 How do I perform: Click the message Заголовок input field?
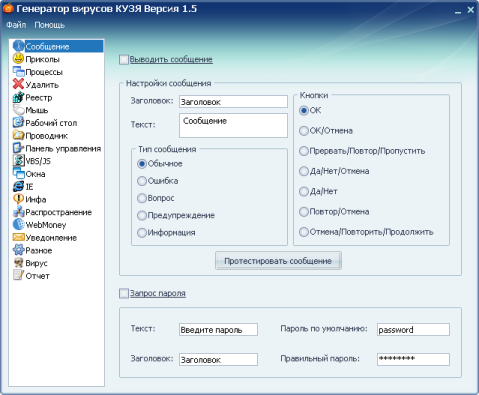pyautogui.click(x=233, y=102)
